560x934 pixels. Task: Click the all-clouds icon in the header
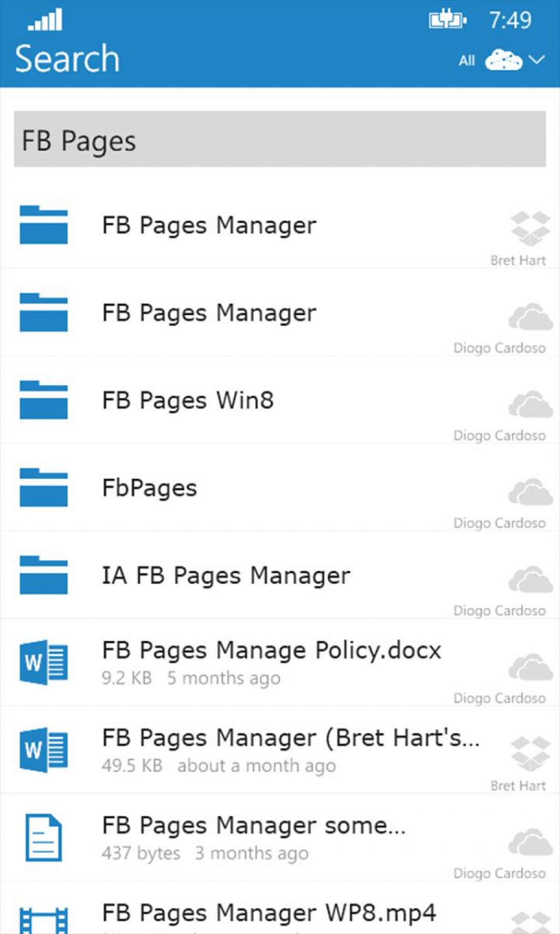pos(504,60)
